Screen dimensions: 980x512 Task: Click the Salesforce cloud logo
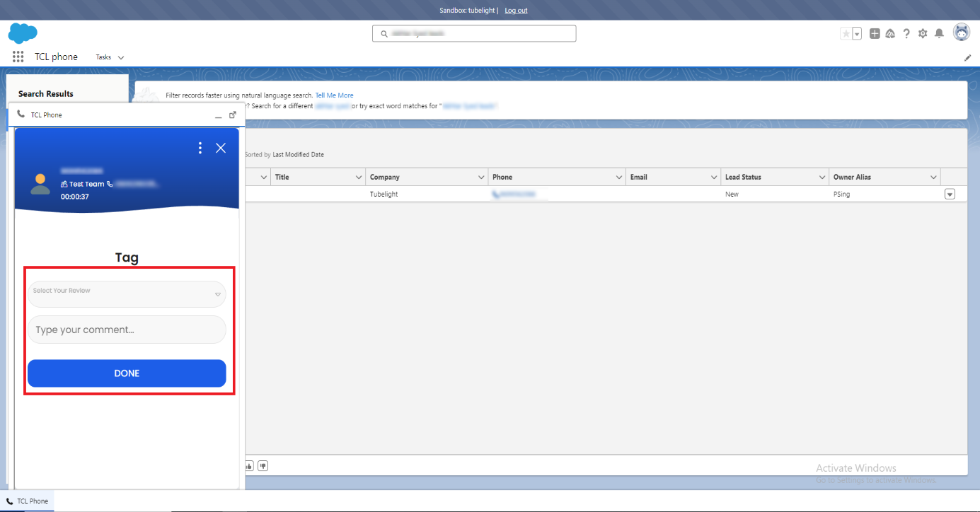tap(23, 33)
